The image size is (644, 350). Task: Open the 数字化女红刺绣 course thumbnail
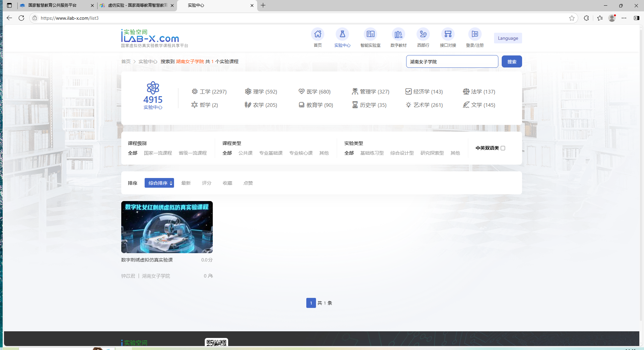[167, 227]
